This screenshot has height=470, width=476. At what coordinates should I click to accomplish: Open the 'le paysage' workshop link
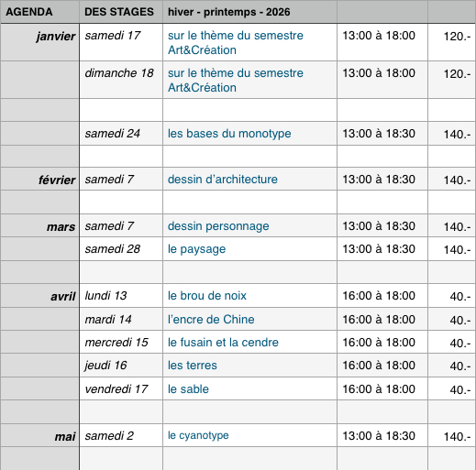click(x=196, y=249)
